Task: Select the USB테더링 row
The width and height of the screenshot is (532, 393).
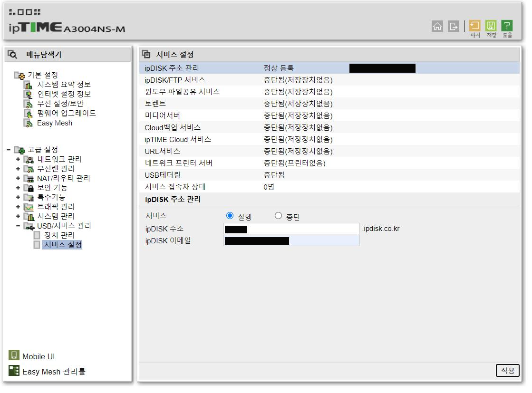Action: 329,175
